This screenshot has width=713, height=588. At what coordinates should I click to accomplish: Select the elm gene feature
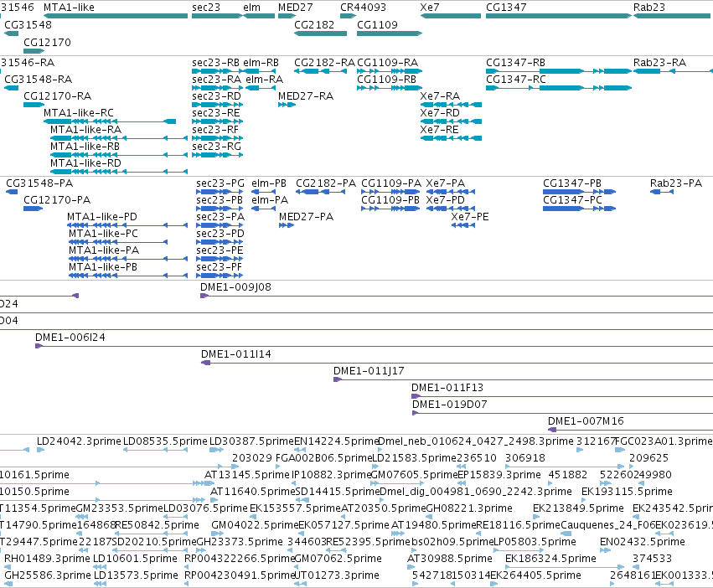(x=259, y=16)
